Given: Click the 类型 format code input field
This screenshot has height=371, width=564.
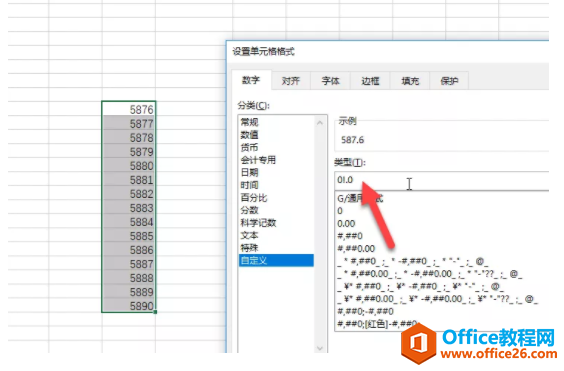Looking at the screenshot, I should click(x=442, y=180).
